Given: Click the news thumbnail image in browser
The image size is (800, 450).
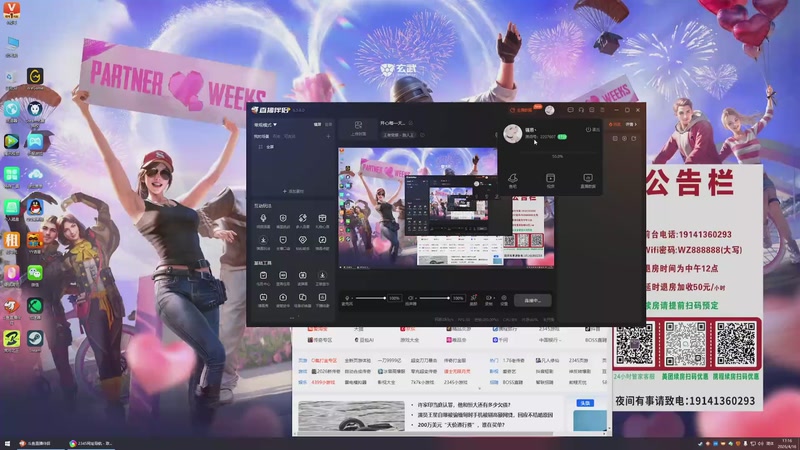Looking at the screenshot, I should [351, 416].
